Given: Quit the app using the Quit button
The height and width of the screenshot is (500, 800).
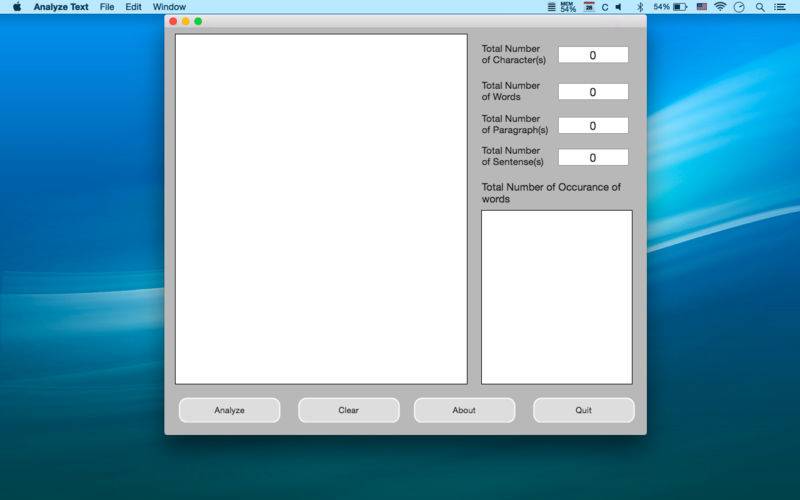Looking at the screenshot, I should (584, 410).
